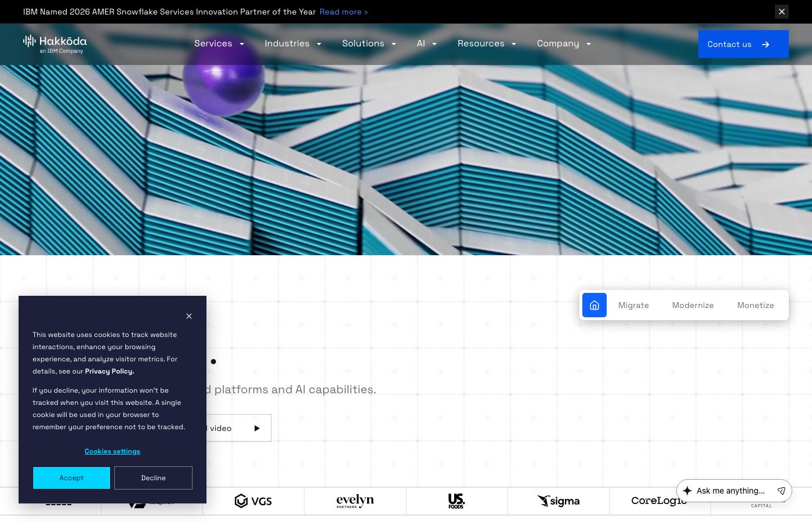
Task: Select the home icon tab
Action: [594, 305]
